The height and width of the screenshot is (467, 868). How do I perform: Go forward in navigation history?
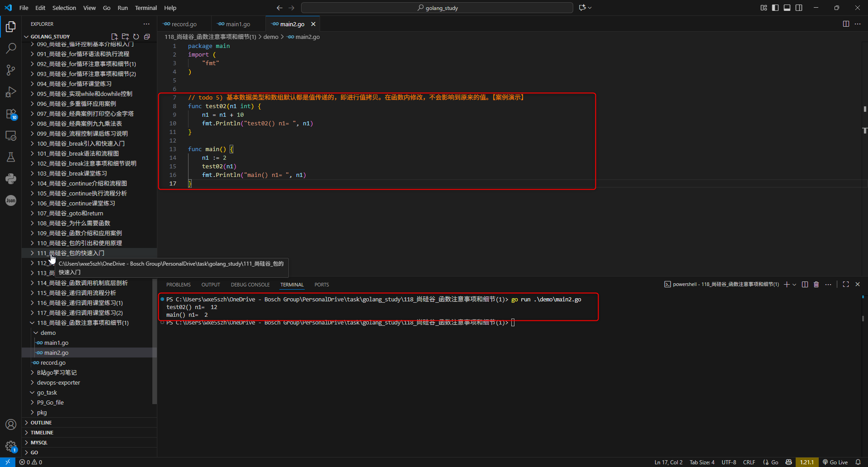pos(292,8)
